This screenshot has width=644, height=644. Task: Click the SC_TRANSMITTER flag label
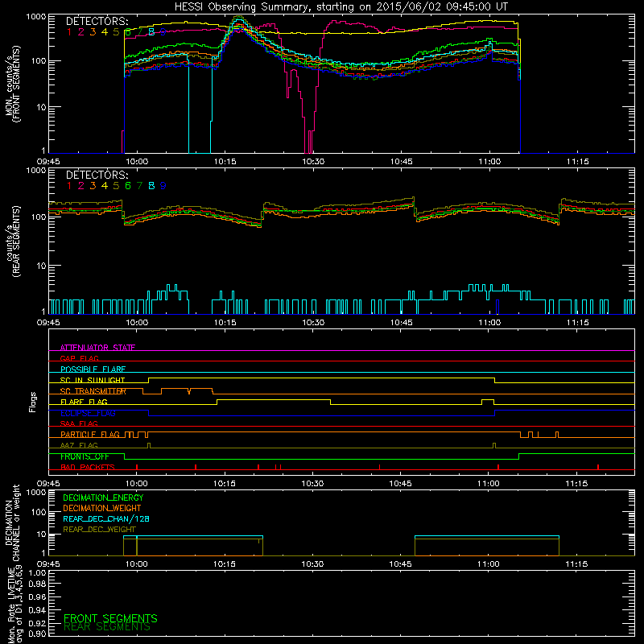point(93,391)
